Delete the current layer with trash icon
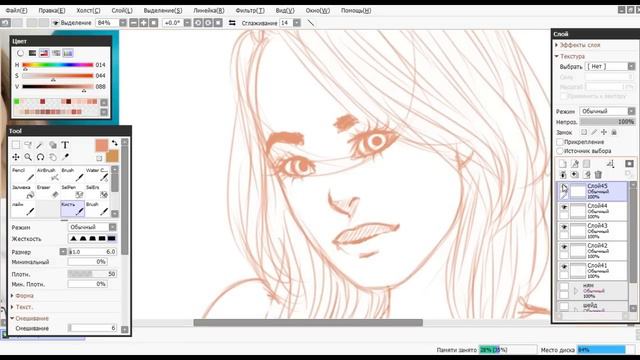 pos(598,175)
